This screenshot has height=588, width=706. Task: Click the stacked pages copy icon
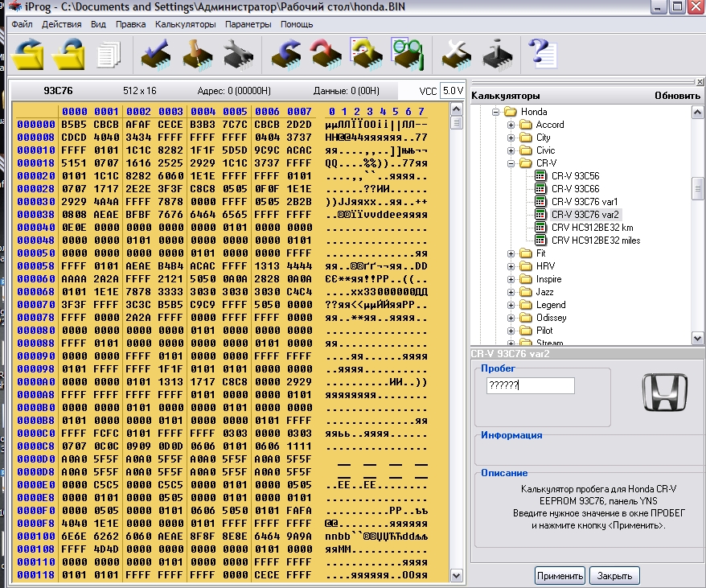click(x=109, y=55)
